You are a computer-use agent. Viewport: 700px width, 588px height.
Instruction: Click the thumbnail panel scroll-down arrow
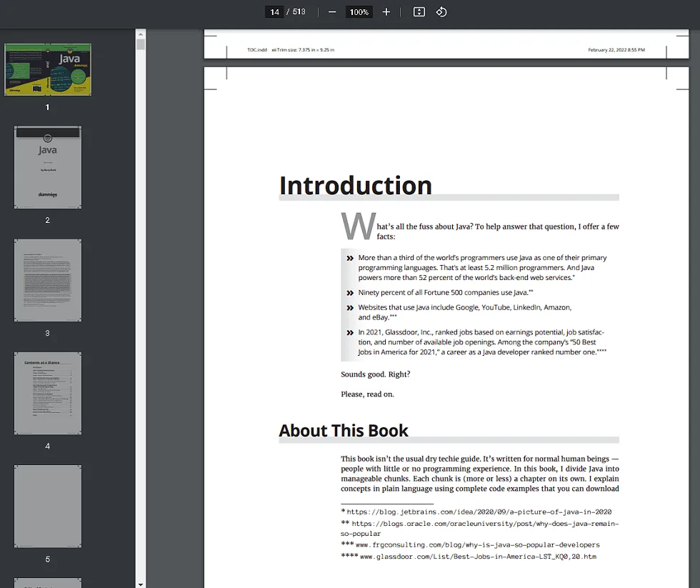pos(141,583)
